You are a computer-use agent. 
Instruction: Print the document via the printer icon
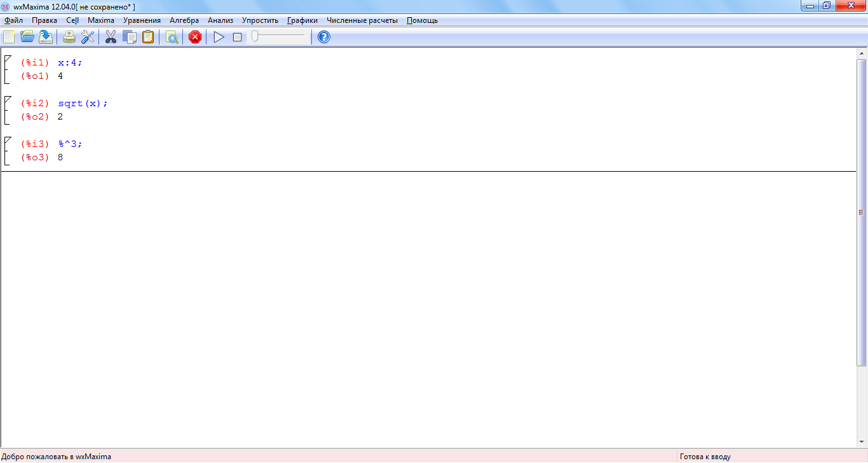pos(69,37)
